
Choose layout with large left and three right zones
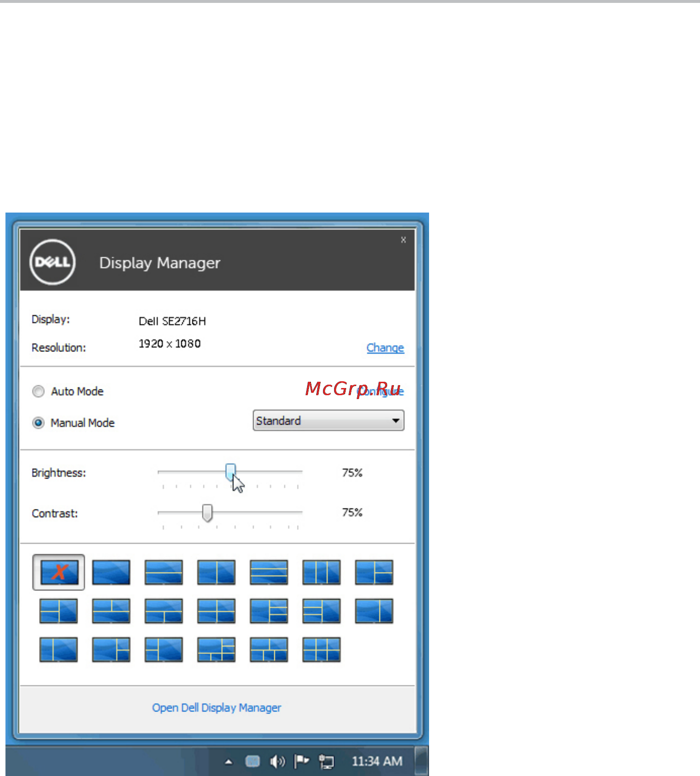[269, 611]
